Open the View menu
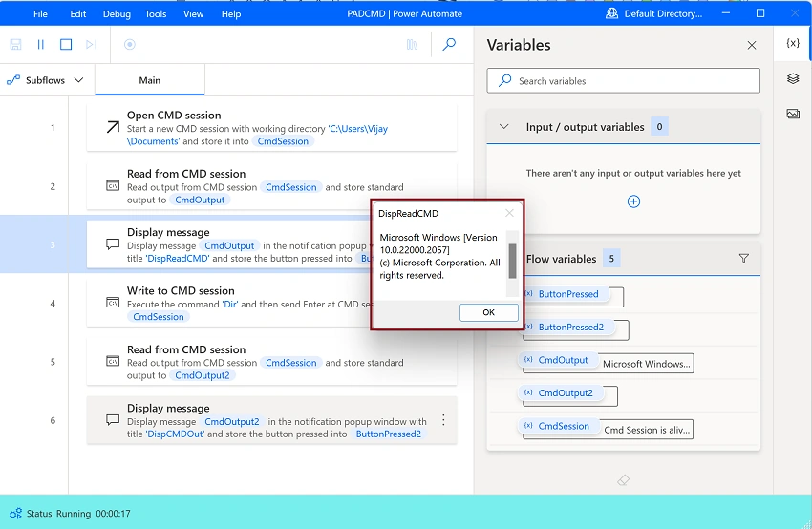This screenshot has height=529, width=812. point(193,14)
